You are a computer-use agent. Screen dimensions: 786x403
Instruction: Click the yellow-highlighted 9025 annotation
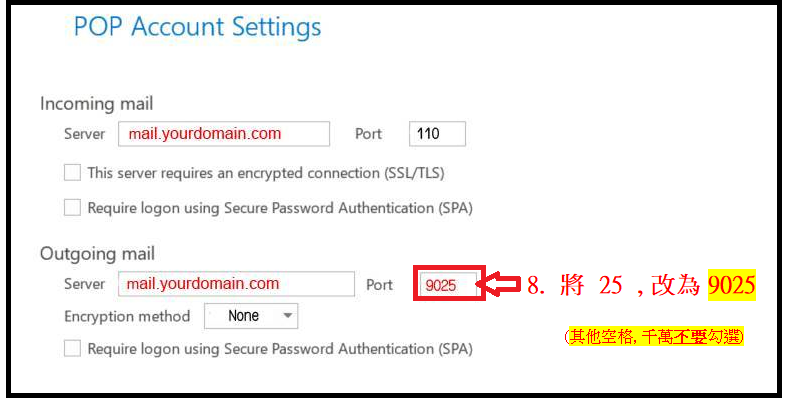click(731, 285)
